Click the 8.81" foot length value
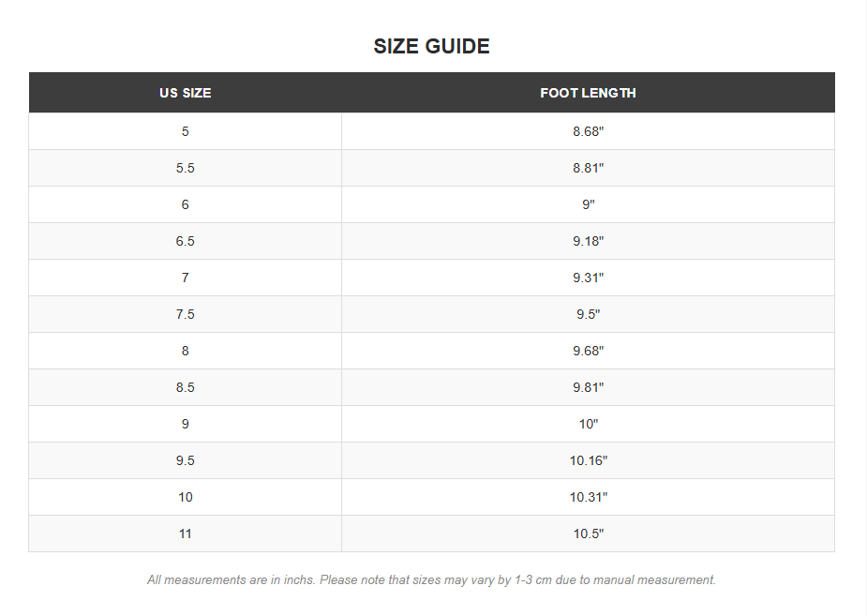This screenshot has width=867, height=616. (x=588, y=168)
